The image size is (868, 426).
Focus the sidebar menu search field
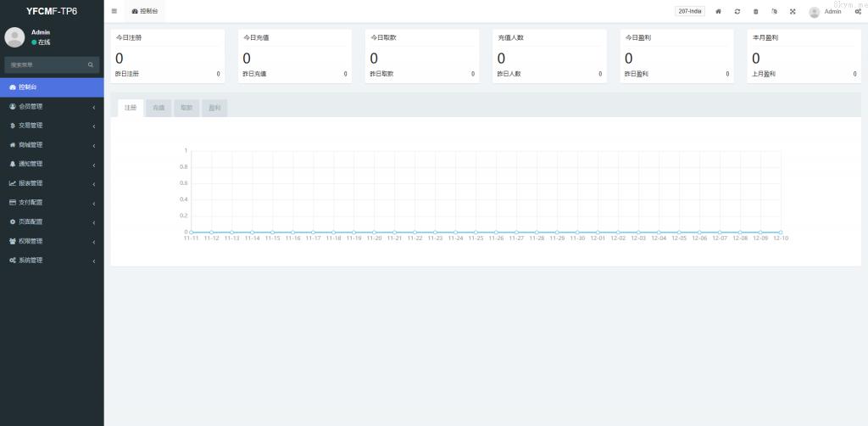click(x=44, y=64)
